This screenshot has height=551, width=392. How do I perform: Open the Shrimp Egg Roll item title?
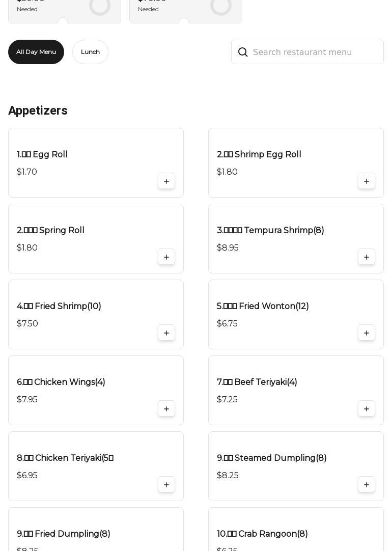259,154
